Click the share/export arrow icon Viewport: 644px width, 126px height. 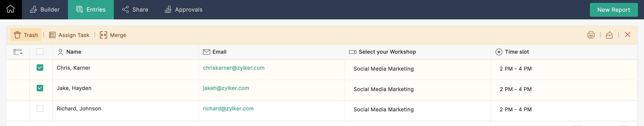pos(609,35)
